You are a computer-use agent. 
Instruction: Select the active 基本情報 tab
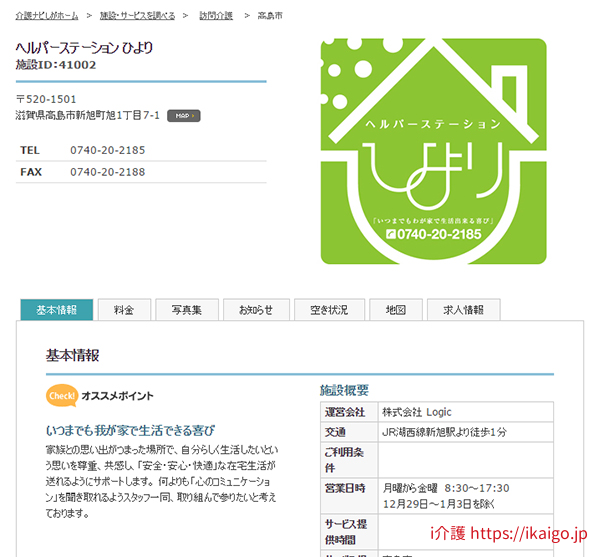pyautogui.click(x=56, y=310)
